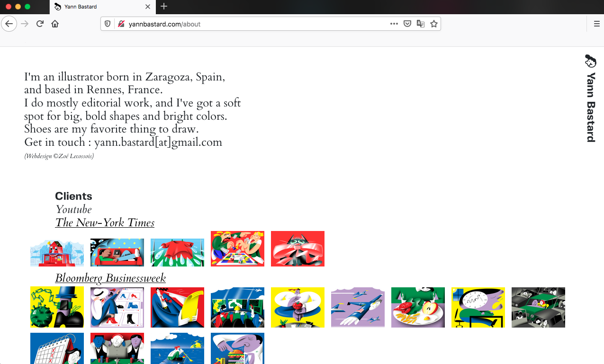Open the Firefox hamburger menu
The height and width of the screenshot is (364, 604).
596,24
